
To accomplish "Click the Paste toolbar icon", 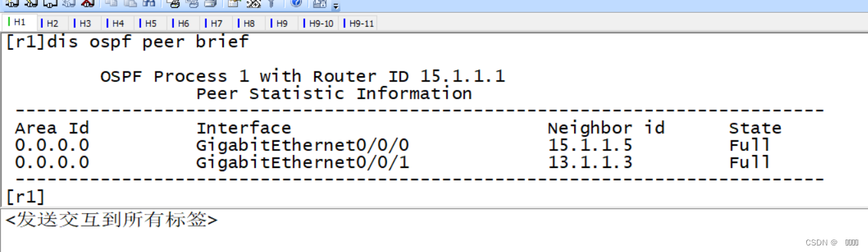I will (130, 3).
